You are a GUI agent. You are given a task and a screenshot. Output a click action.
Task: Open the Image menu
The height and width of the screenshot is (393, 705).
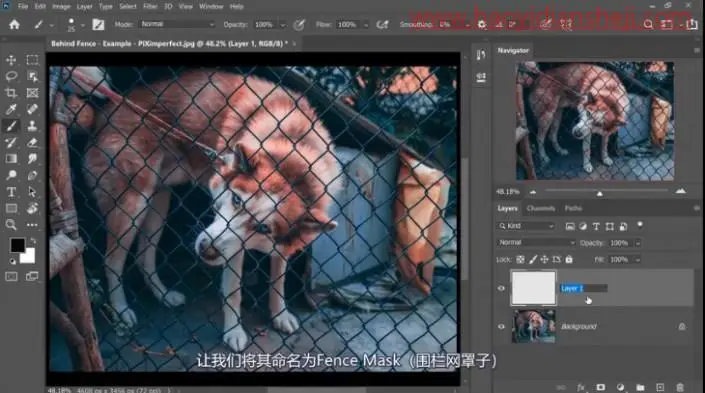pos(61,7)
